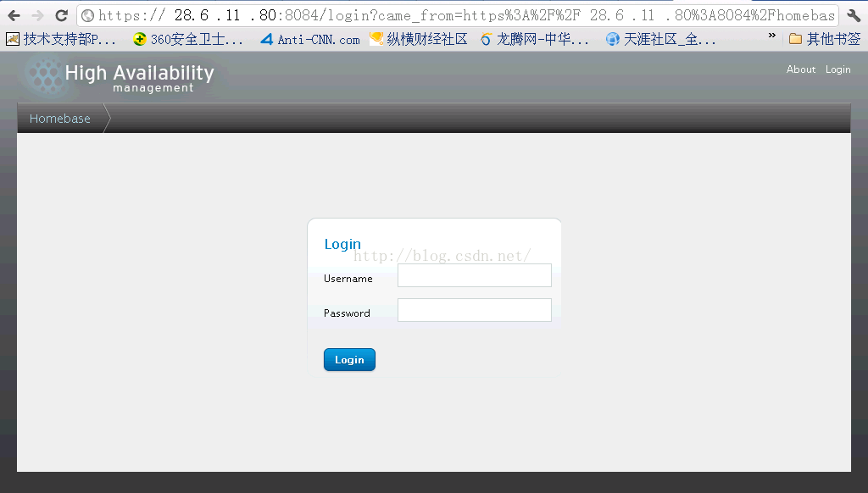Open the 龙腾网-中华 bookmark
The height and width of the screenshot is (493, 868).
(535, 39)
